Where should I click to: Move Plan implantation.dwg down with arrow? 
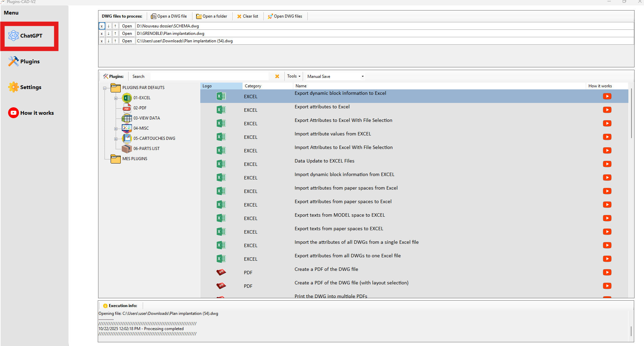109,34
